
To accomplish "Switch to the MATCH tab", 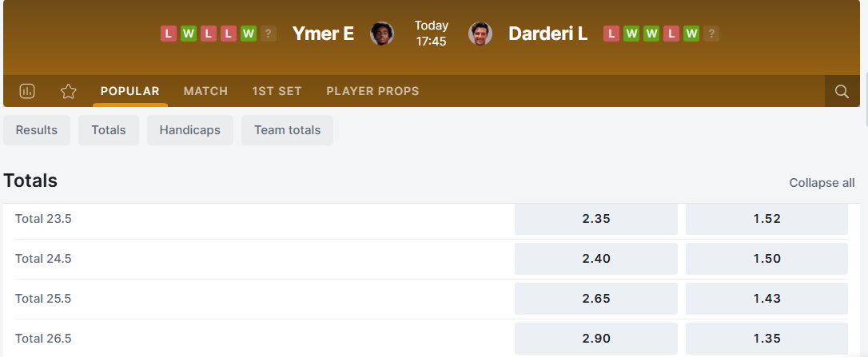I will (x=205, y=91).
